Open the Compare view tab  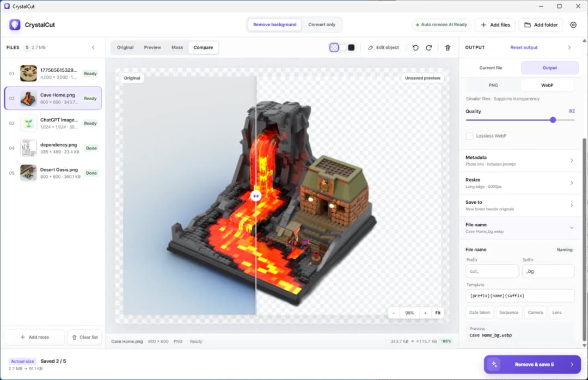tap(203, 48)
